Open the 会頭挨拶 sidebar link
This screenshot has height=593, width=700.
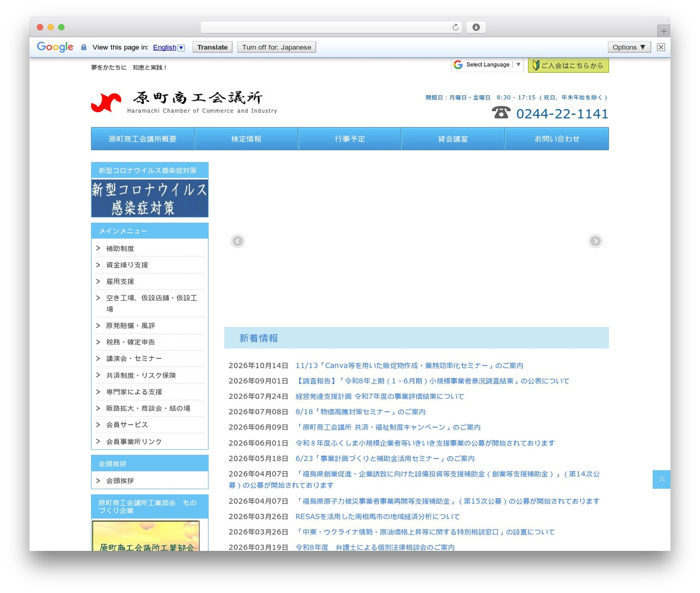pos(120,480)
